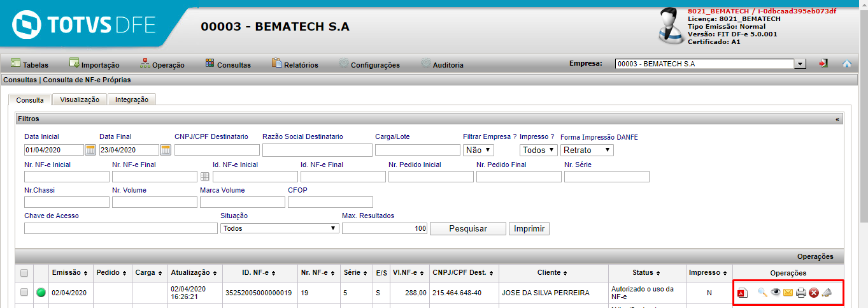The image size is (868, 308).
Task: Click the Razão Social Destinatario field
Action: 317,150
